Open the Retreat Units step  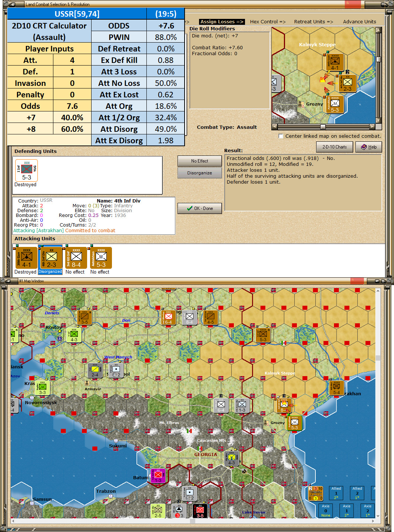[314, 21]
